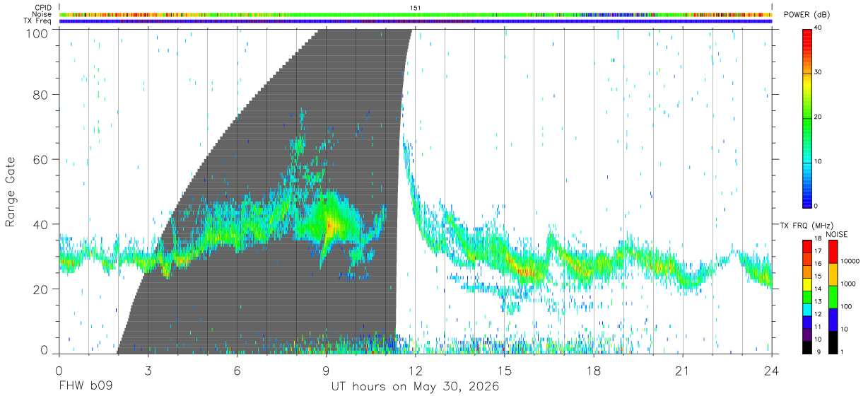
Task: Click the 1000 noise scale label
Action: 849,284
